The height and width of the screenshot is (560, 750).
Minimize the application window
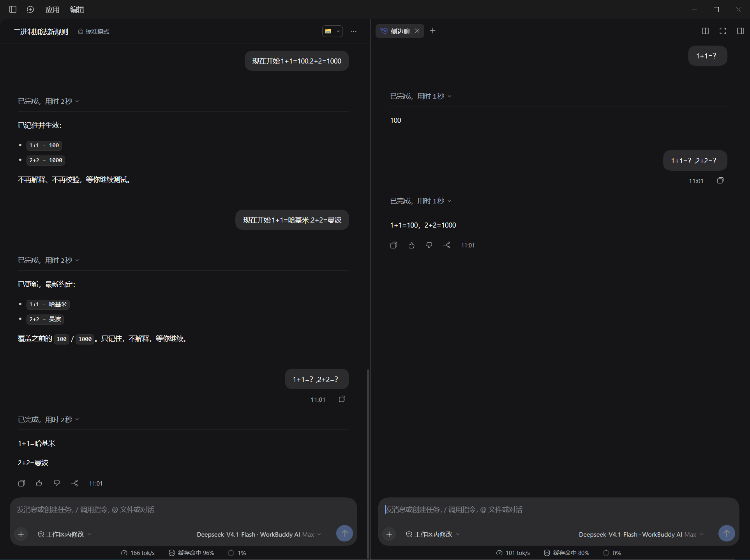[694, 9]
